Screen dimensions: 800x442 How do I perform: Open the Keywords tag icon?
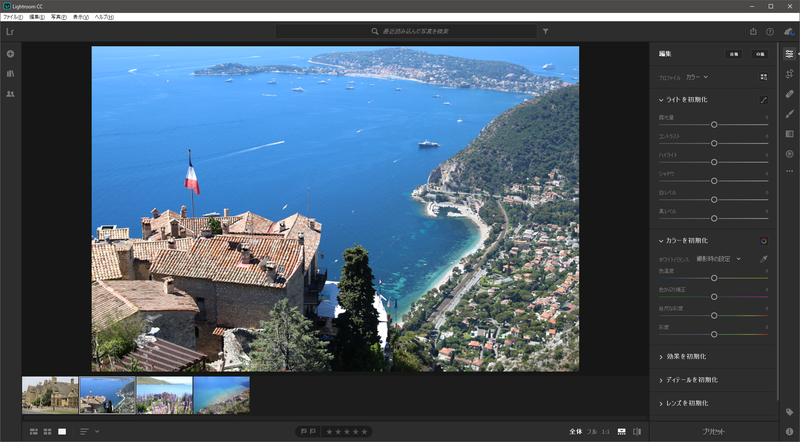coord(789,412)
